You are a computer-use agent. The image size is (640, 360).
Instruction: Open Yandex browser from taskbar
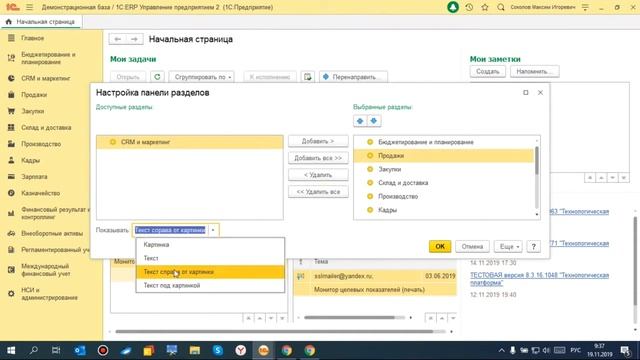pos(240,350)
